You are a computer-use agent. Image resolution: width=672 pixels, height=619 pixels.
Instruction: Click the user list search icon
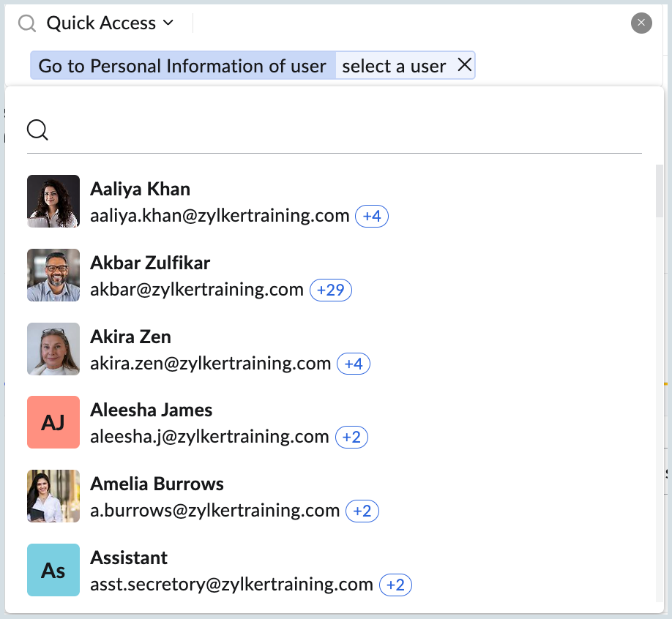(x=38, y=130)
